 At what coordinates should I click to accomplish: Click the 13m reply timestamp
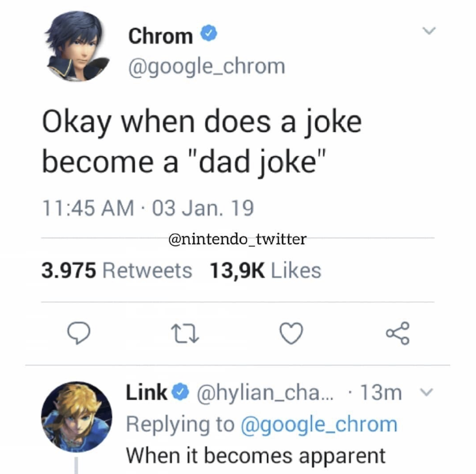click(381, 392)
